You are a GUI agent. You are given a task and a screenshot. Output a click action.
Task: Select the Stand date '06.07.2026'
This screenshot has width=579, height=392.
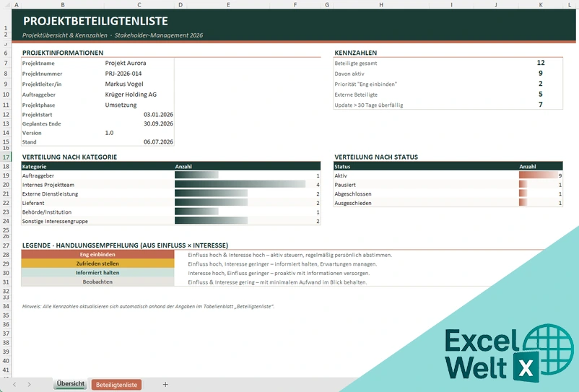(158, 141)
